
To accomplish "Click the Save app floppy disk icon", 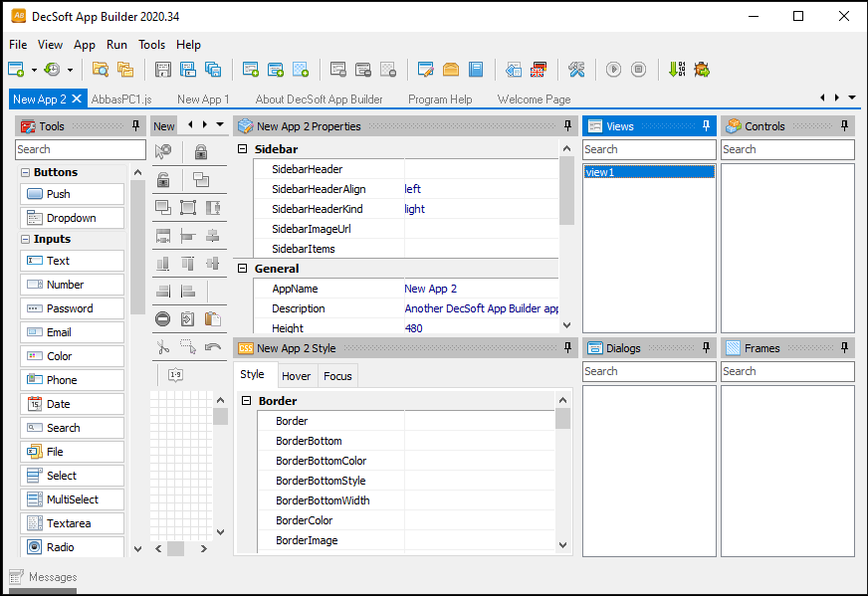I will coord(163,70).
